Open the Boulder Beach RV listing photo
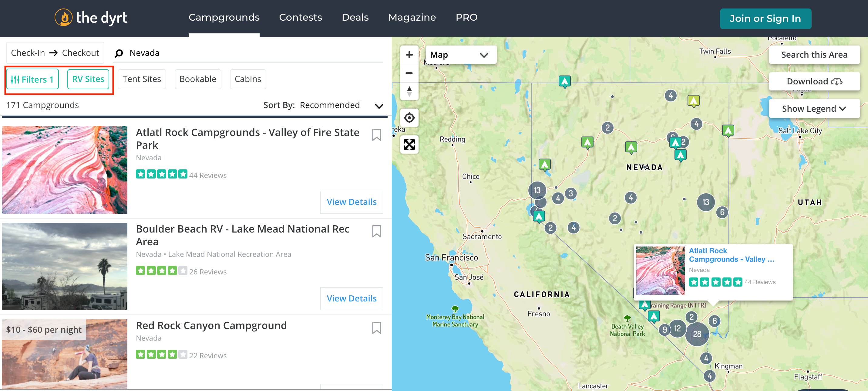This screenshot has height=391, width=868. pos(64,266)
